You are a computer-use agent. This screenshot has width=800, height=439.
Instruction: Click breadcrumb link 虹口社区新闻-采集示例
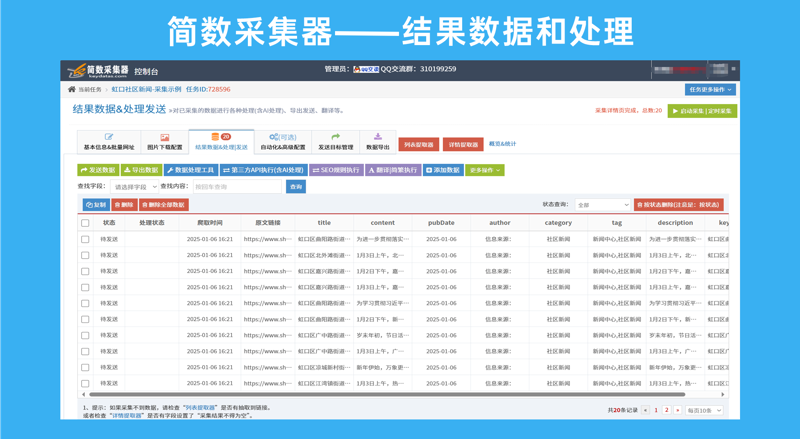coord(146,89)
